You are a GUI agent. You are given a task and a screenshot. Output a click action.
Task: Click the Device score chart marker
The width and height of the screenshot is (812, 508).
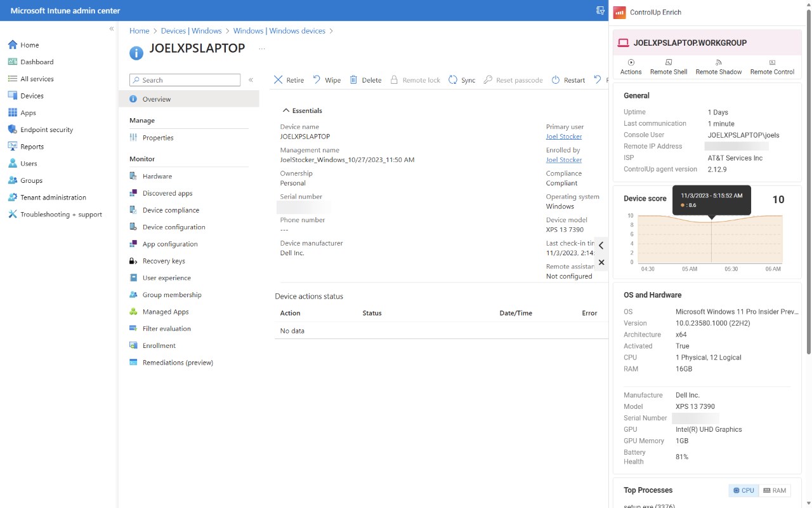tap(711, 222)
